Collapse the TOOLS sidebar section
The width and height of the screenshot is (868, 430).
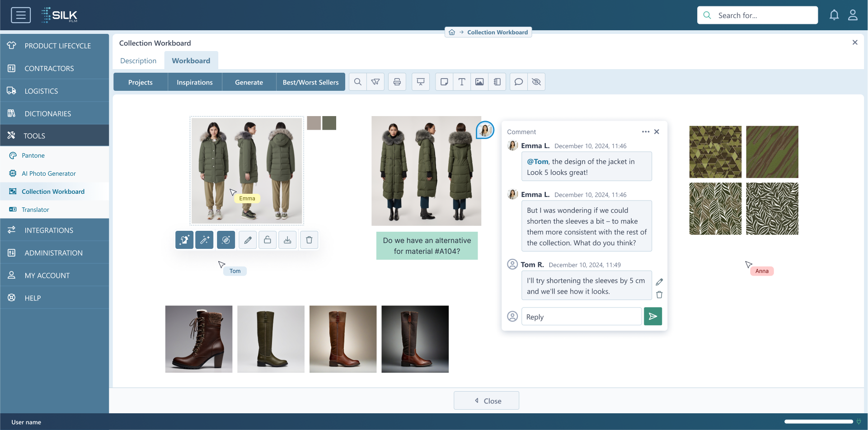pos(54,136)
